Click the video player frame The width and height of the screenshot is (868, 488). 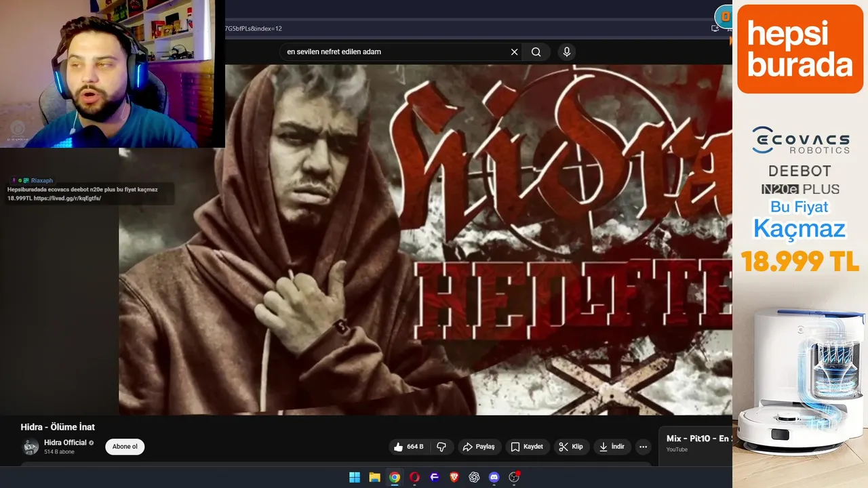425,239
